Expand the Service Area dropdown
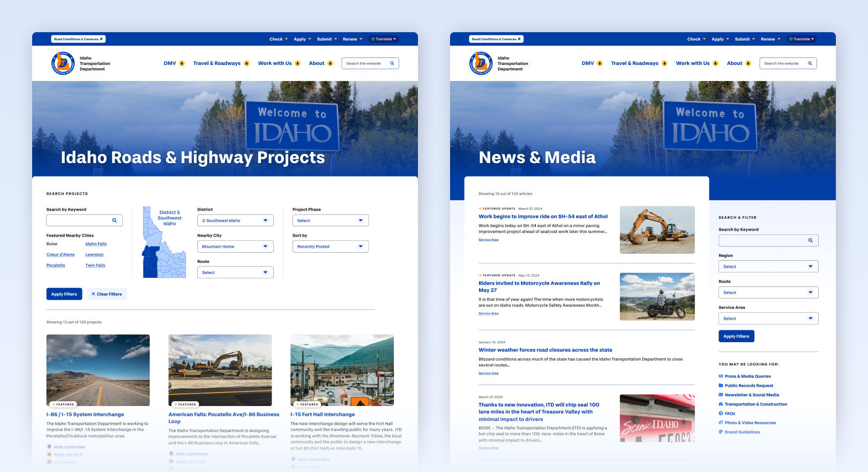The height and width of the screenshot is (472, 868). (x=768, y=319)
